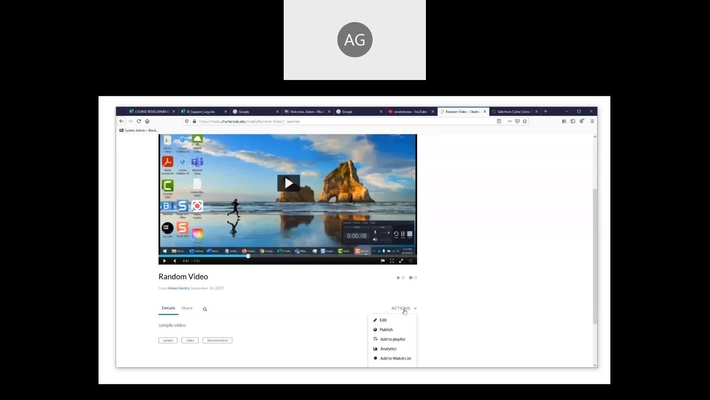The height and width of the screenshot is (400, 710).
Task: Close the Random Video browser tab
Action: pyautogui.click(x=485, y=111)
